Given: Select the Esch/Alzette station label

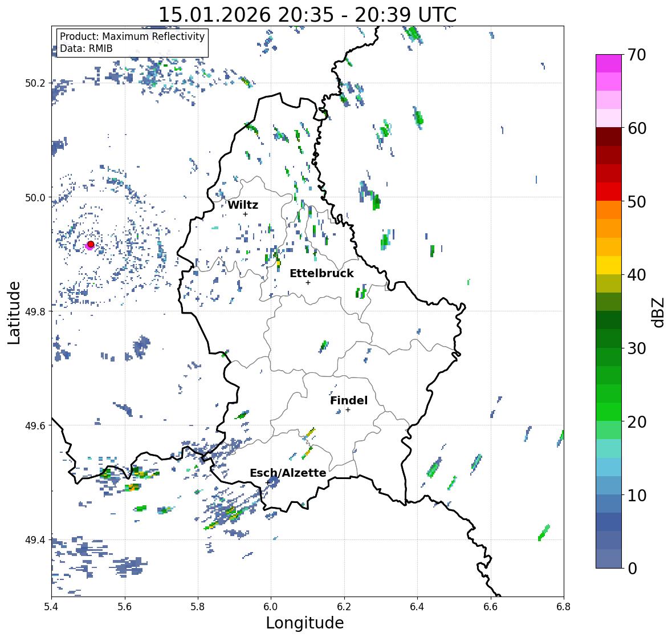Looking at the screenshot, I should pos(288,473).
